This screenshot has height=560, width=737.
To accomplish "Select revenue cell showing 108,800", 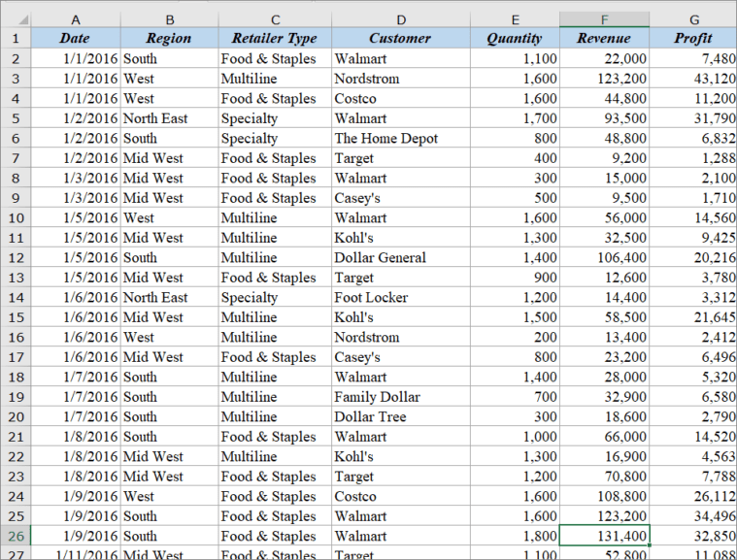I will click(604, 496).
